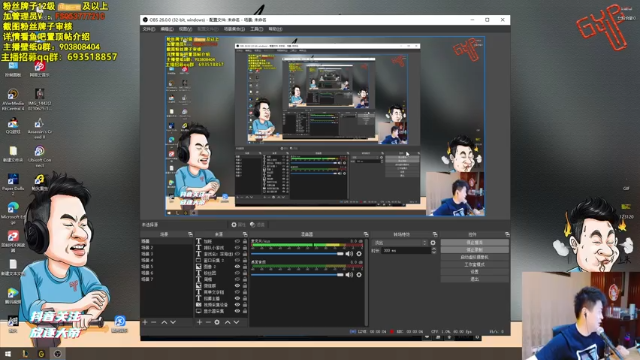Image resolution: width=640 pixels, height=360 pixels.
Task: Click the 300 ms duration field
Action: click(x=406, y=251)
